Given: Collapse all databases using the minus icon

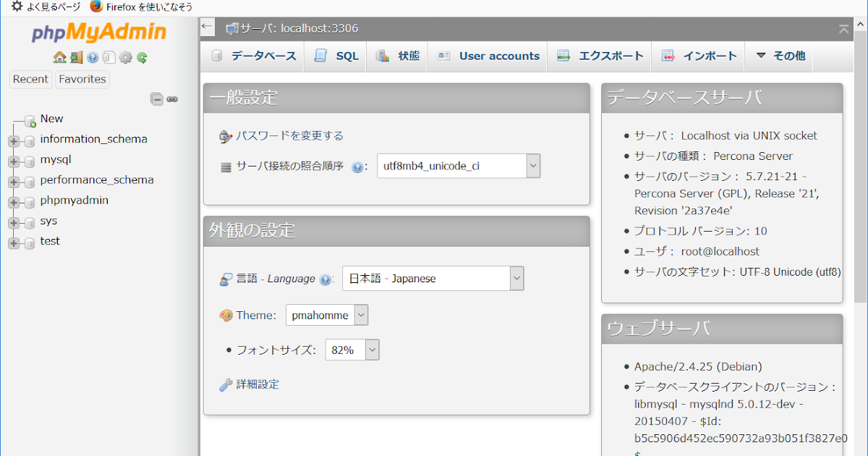Looking at the screenshot, I should tap(157, 99).
